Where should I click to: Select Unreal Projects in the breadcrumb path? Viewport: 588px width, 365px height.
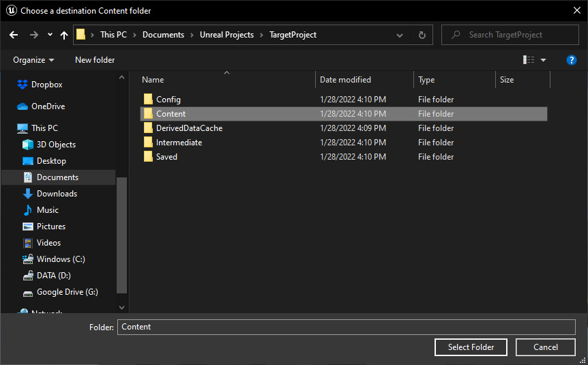click(226, 35)
